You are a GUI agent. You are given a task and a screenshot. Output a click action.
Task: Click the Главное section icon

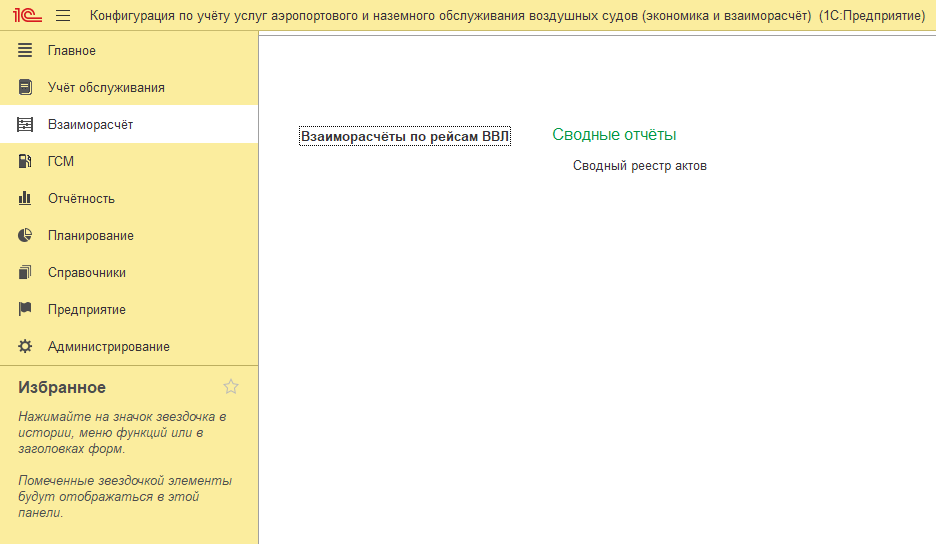(x=25, y=50)
